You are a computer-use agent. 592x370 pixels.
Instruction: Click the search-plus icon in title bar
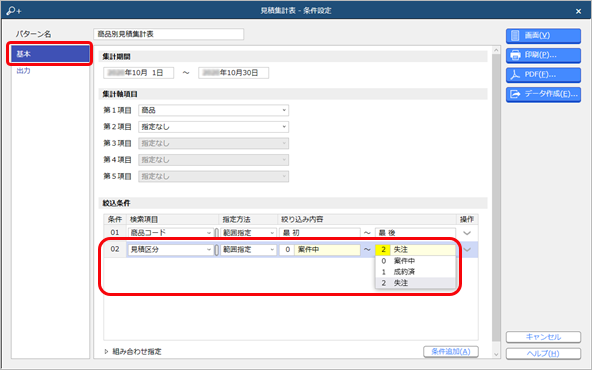pos(14,11)
